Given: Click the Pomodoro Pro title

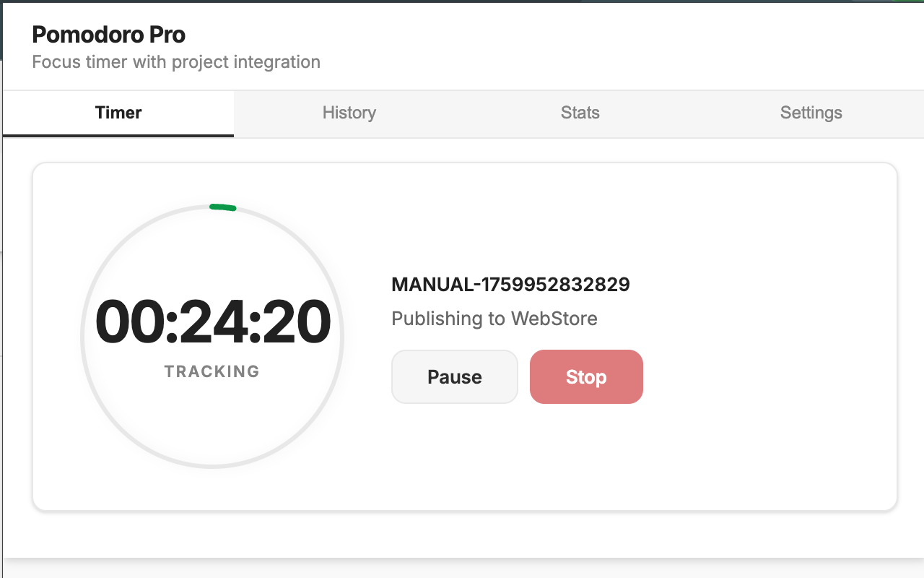Looking at the screenshot, I should [x=108, y=35].
